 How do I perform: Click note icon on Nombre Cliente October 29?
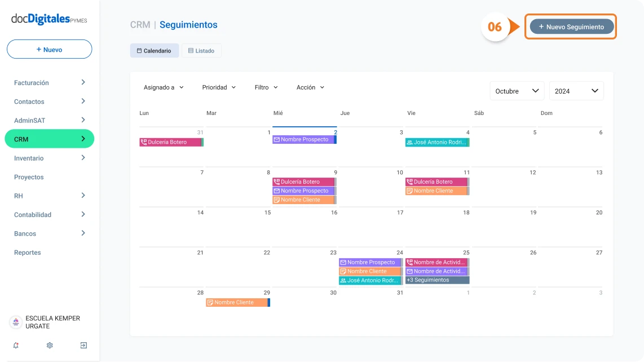[x=210, y=303]
